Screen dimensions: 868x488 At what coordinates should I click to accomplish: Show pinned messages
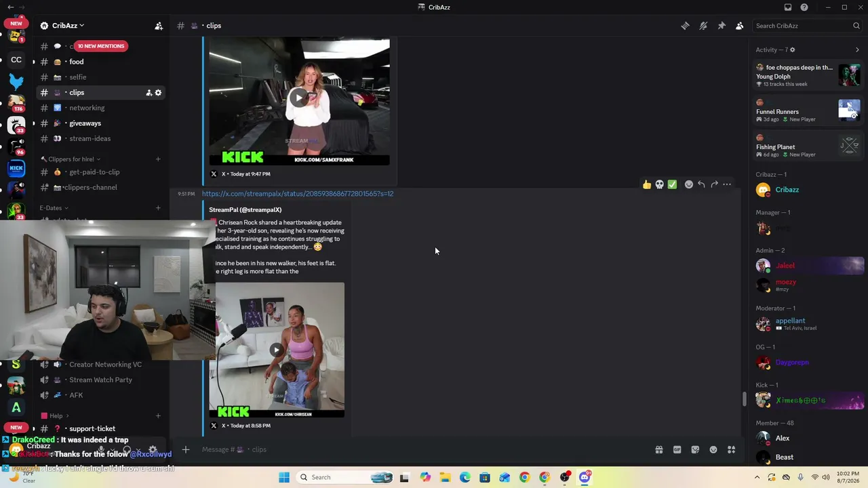click(722, 26)
